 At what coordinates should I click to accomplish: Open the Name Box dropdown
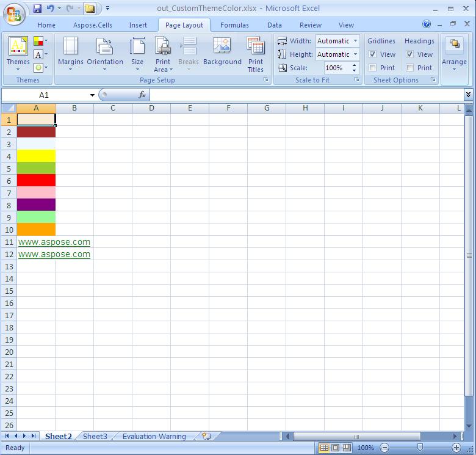pyautogui.click(x=92, y=95)
